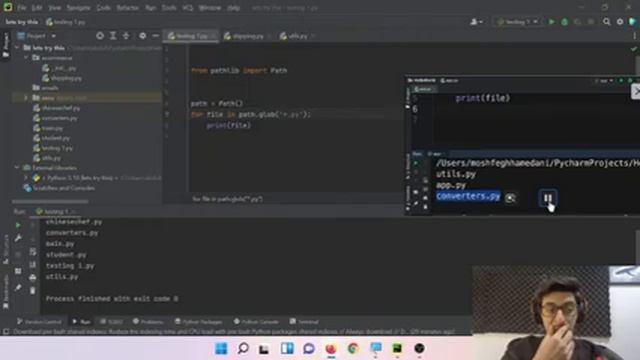Select the testing 1.py editor tab

[190, 36]
